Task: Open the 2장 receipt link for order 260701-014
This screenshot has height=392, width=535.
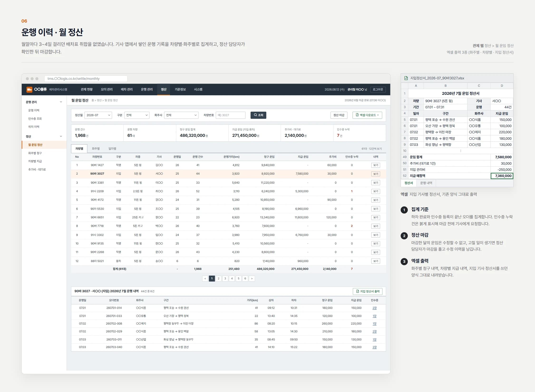Action: pyautogui.click(x=374, y=308)
